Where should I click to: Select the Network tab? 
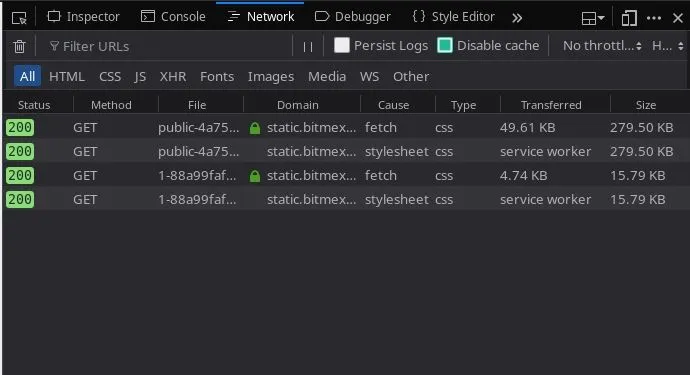pos(261,17)
